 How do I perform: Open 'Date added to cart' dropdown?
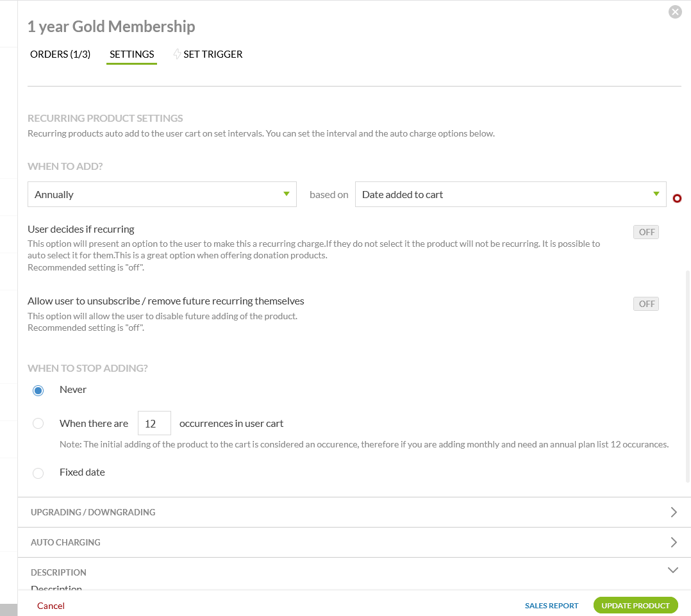coord(510,194)
